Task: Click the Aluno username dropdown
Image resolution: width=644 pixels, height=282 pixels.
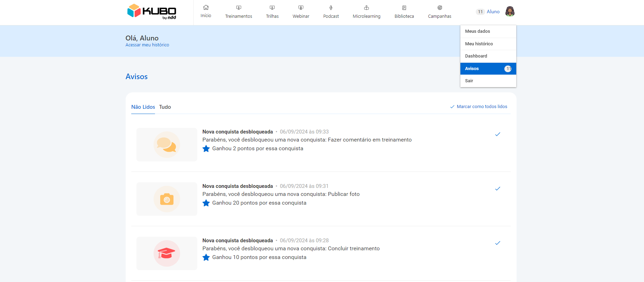Action: (x=493, y=12)
